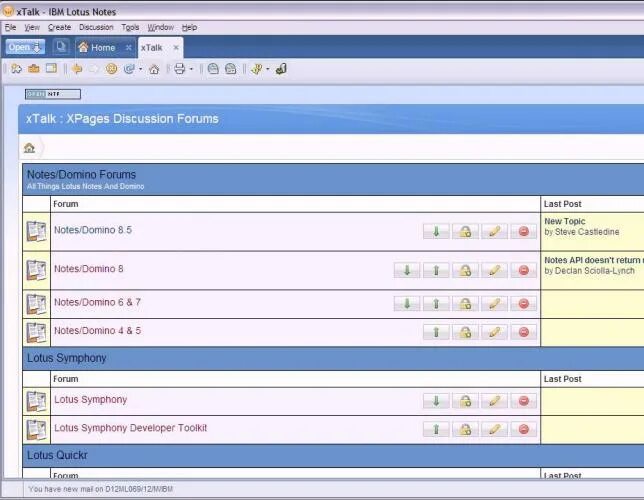Click the new mail status bar message
This screenshot has width=644, height=500.
101,489
